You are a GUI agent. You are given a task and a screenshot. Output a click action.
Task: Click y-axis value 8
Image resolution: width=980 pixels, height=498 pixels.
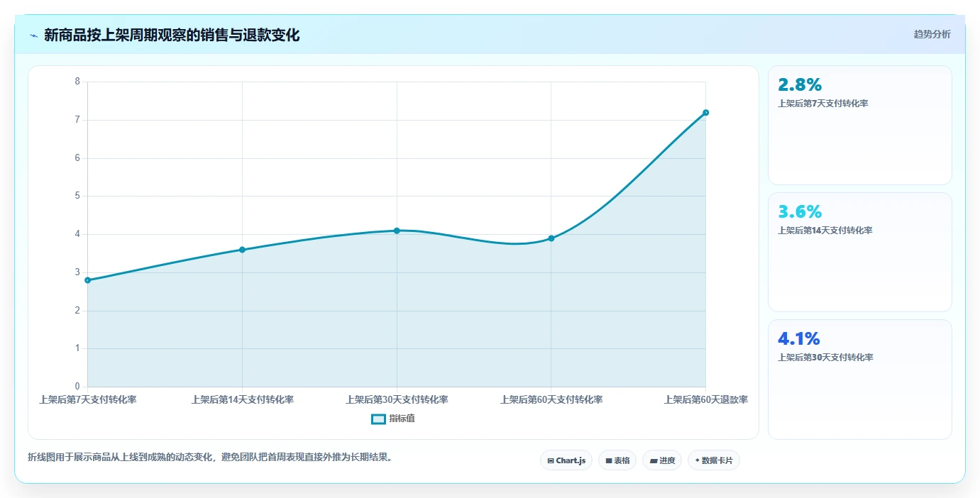pos(77,82)
